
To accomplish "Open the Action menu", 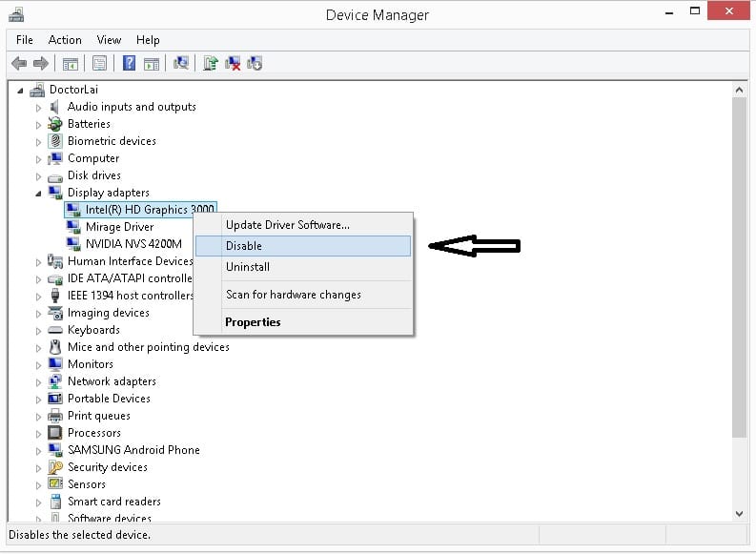I will click(x=65, y=40).
